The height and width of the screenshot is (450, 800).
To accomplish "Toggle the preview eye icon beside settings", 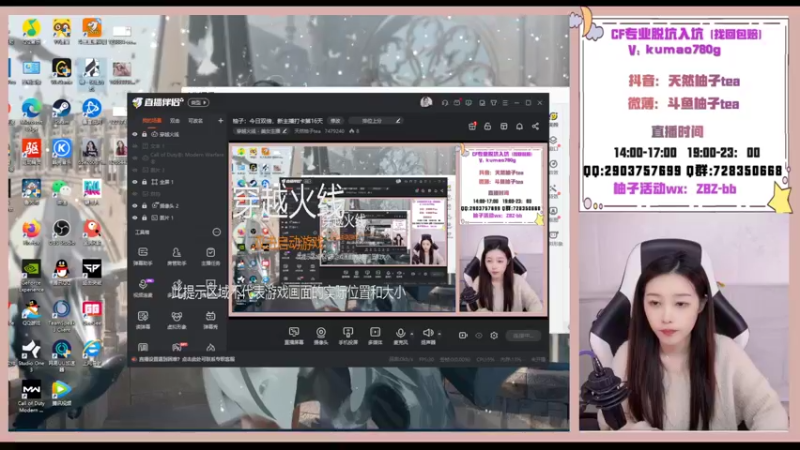I will point(479,335).
